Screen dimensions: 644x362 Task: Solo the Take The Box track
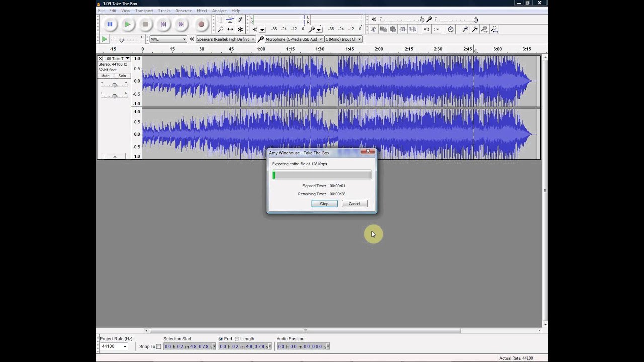point(122,76)
